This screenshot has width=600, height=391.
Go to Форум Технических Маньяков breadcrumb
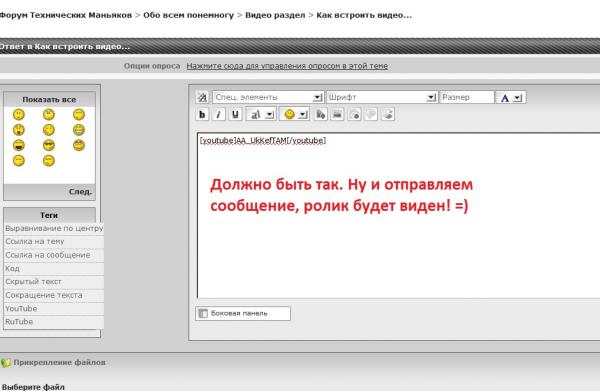coord(66,15)
